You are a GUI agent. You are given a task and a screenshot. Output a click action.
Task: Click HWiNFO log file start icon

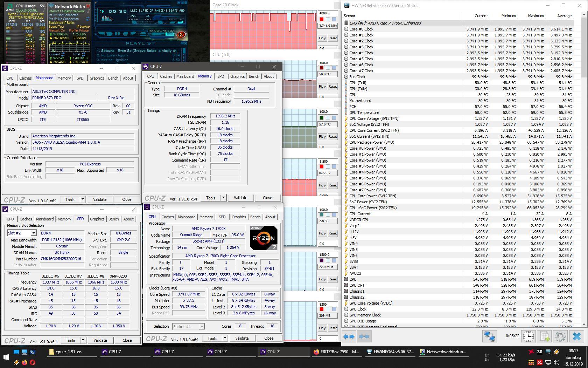(545, 336)
